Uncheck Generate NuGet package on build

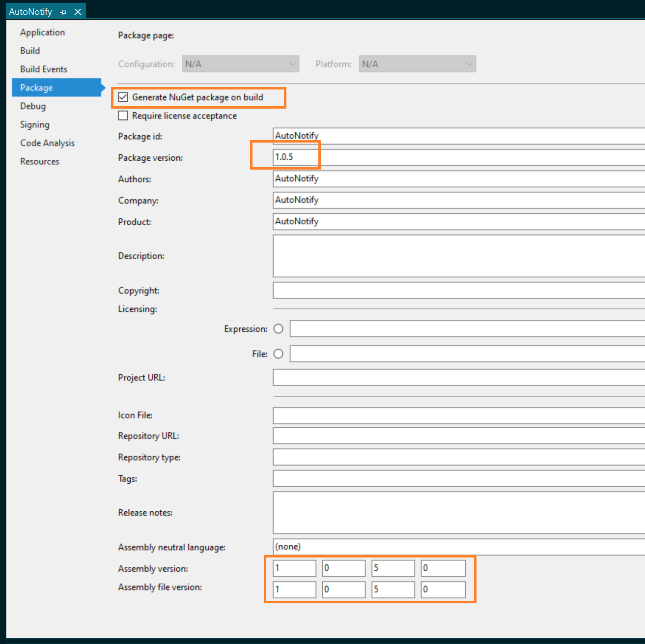click(123, 97)
